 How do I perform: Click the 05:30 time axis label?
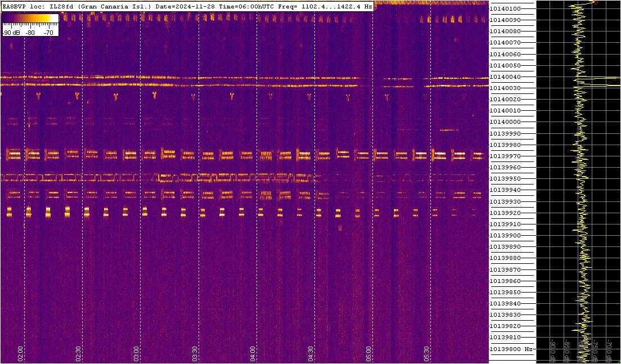(x=427, y=353)
